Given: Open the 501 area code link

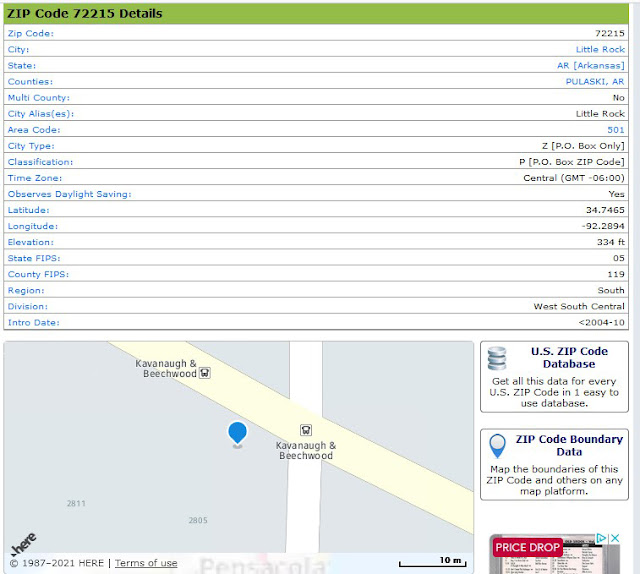Looking at the screenshot, I should pos(616,130).
